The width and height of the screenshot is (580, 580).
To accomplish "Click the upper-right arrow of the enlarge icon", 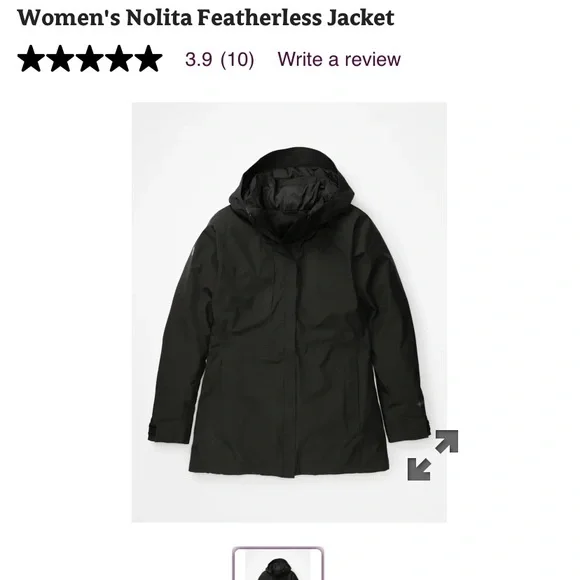I will tap(447, 441).
